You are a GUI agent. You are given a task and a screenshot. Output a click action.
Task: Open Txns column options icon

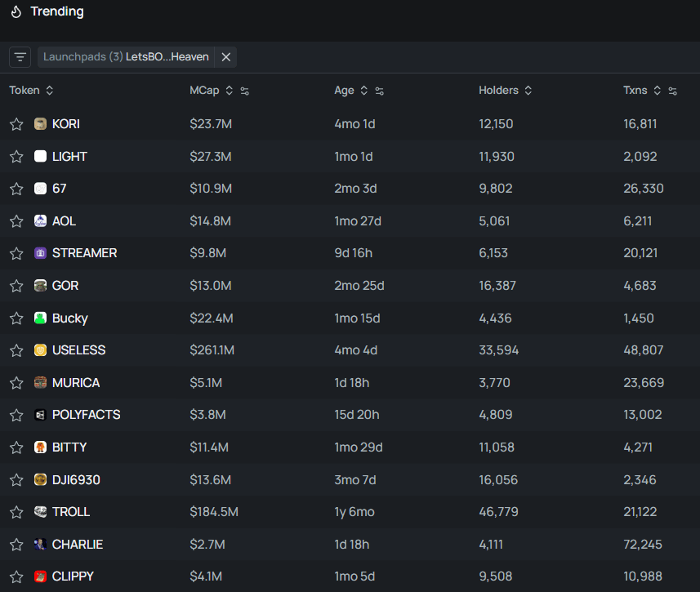point(672,91)
